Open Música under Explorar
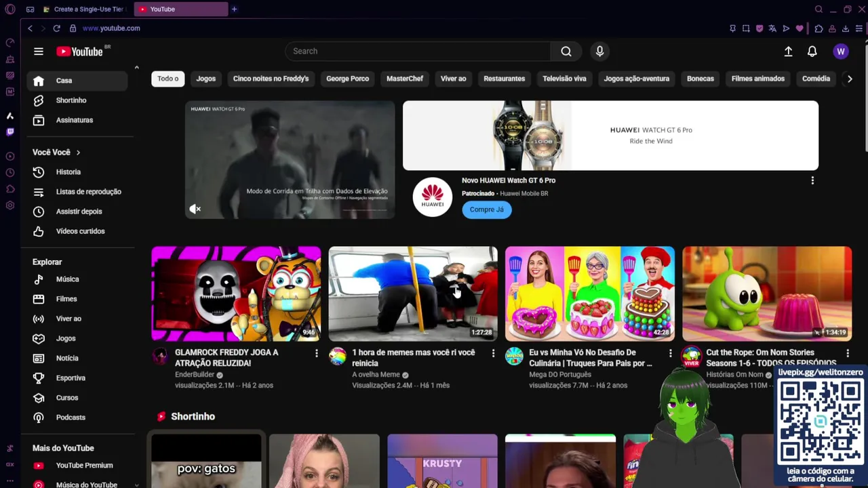 [x=77, y=279]
